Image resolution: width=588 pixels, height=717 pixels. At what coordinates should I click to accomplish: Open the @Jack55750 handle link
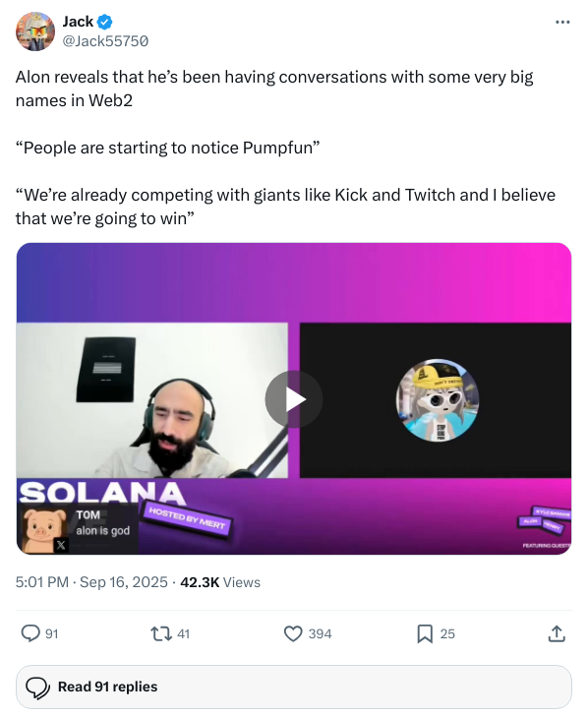tap(105, 41)
